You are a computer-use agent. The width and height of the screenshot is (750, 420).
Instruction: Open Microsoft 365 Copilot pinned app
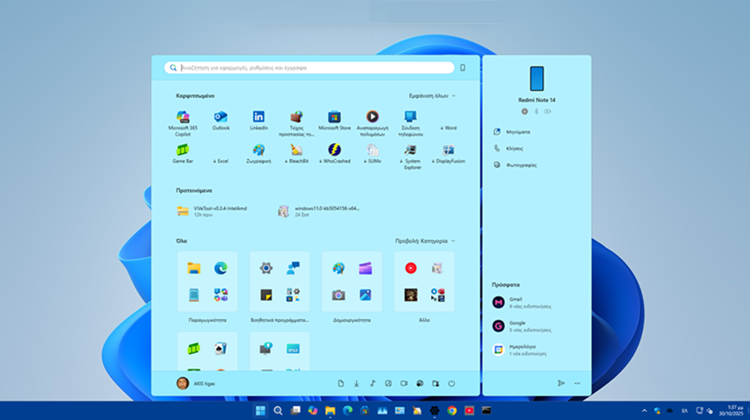coord(183,123)
